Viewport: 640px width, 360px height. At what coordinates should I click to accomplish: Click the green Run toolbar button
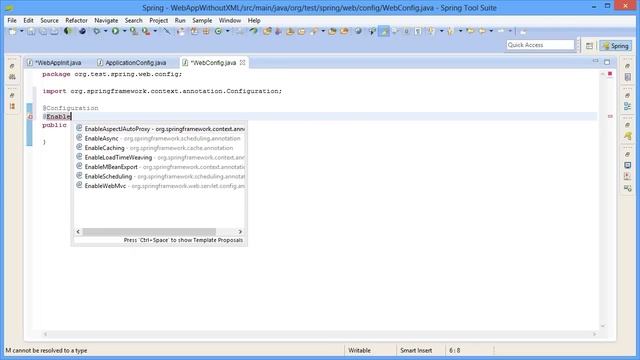116,31
